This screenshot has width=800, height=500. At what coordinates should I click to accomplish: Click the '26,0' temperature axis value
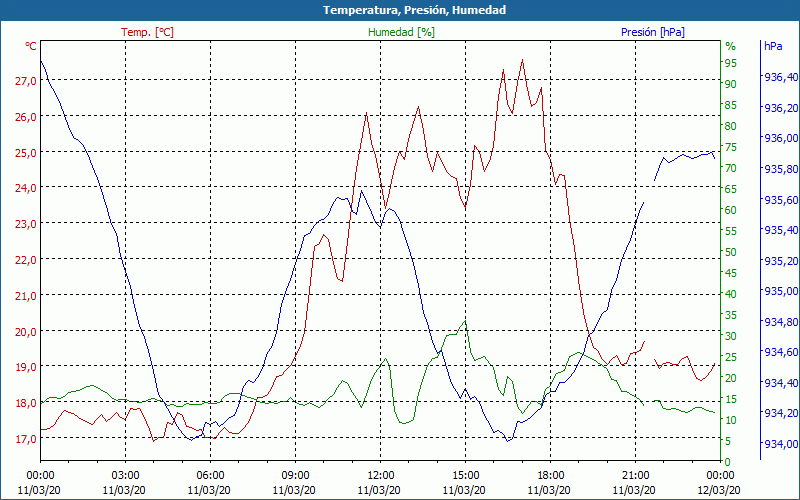tap(27, 116)
